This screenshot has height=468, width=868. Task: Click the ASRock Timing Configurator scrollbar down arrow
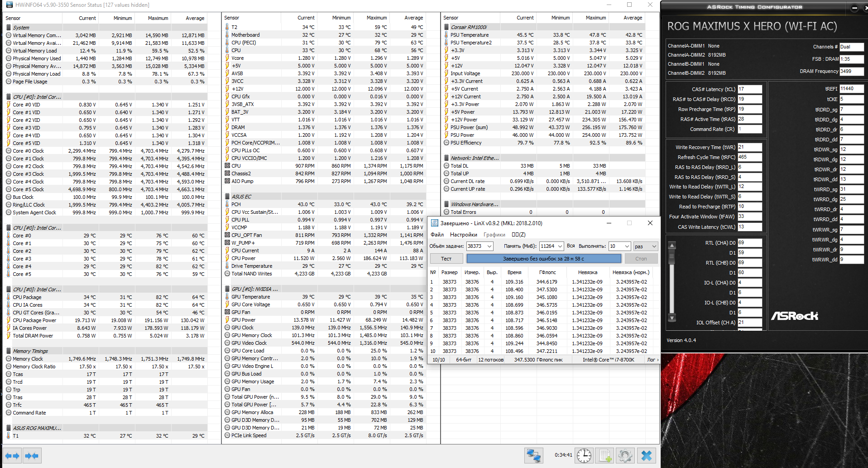tap(672, 318)
